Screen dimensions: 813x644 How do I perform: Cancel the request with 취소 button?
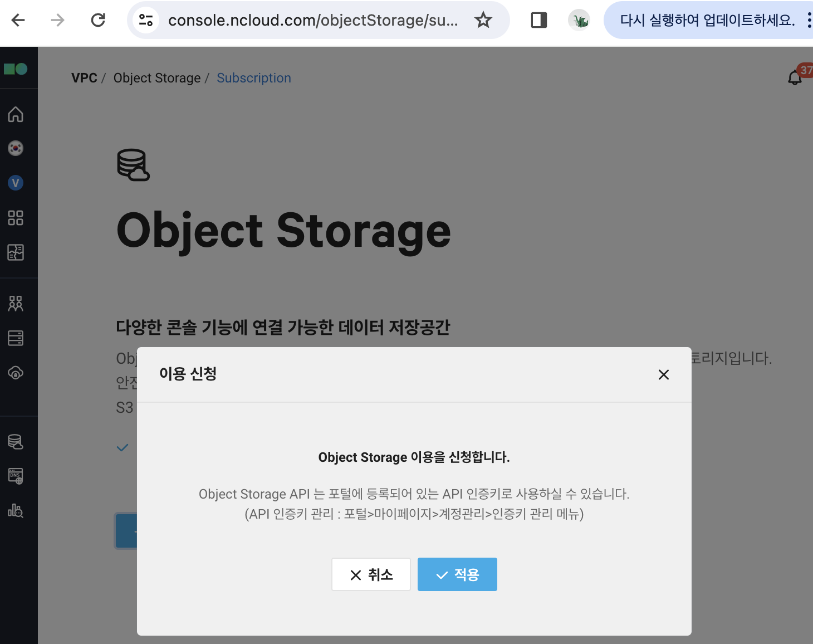point(371,574)
